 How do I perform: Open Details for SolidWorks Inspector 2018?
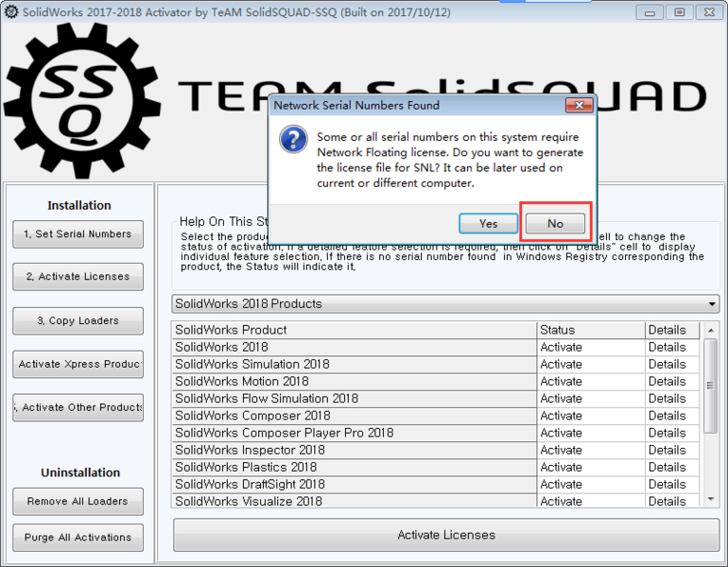pyautogui.click(x=672, y=450)
